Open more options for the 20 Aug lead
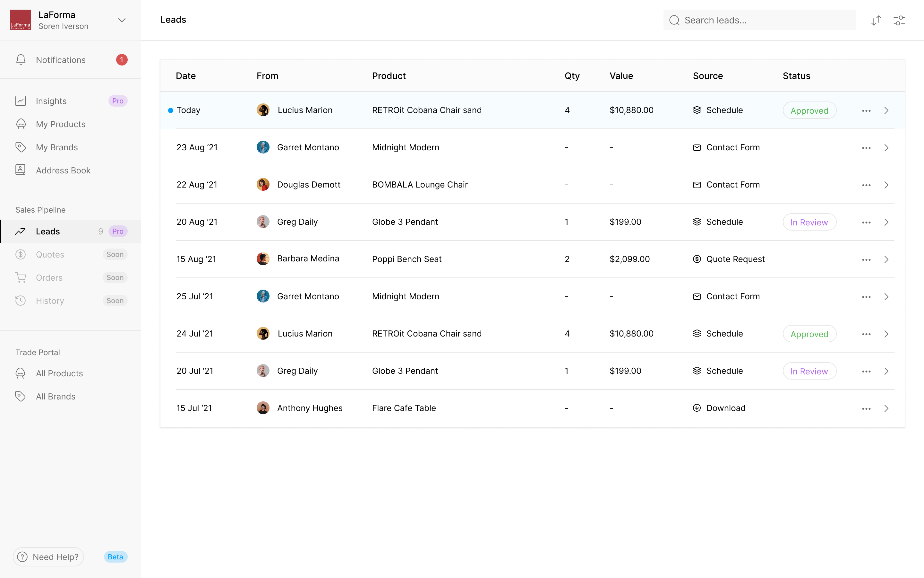Image resolution: width=924 pixels, height=578 pixels. pos(866,223)
